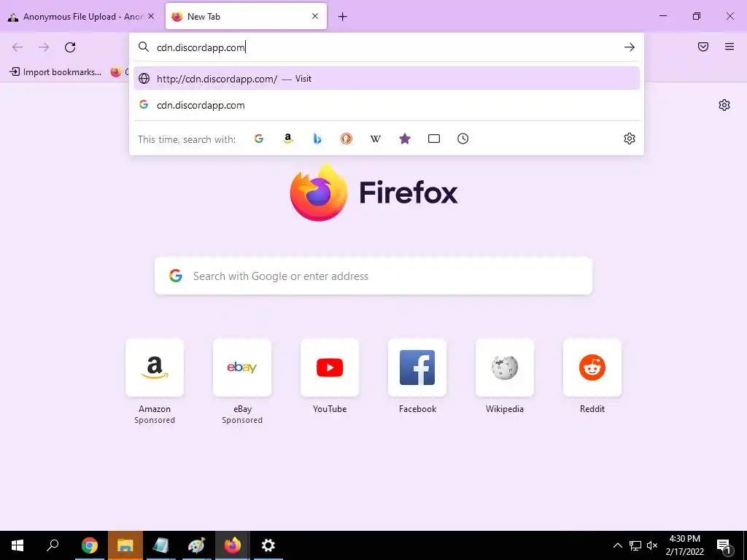Search in open tabs icon
Viewport: 747px width, 560px height.
click(x=433, y=139)
